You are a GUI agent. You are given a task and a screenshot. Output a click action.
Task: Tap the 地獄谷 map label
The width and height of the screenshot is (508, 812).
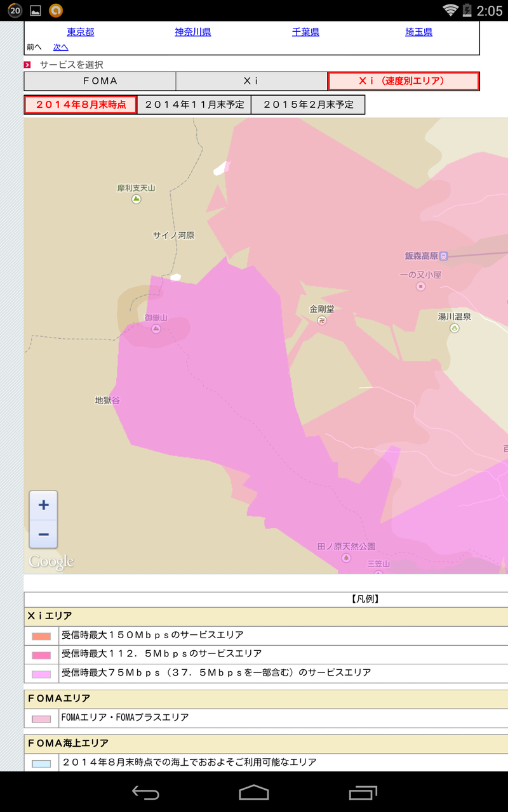click(x=107, y=400)
